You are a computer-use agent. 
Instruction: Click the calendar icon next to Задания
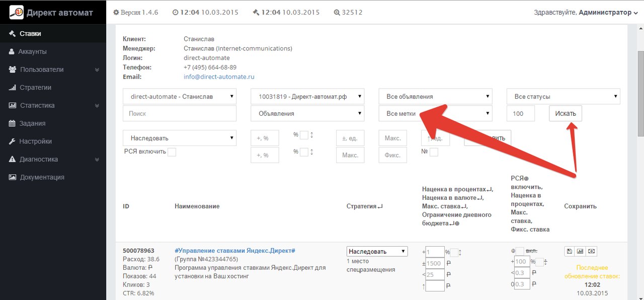click(x=12, y=123)
